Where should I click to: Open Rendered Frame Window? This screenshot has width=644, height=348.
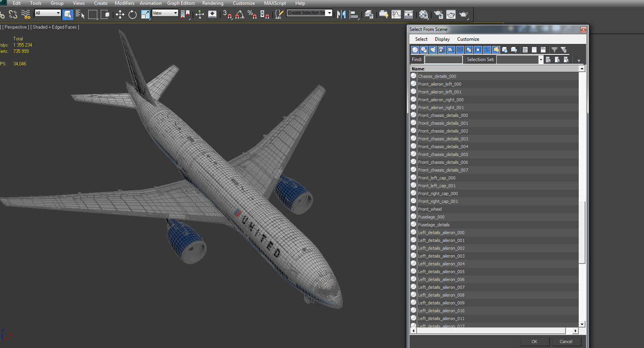click(x=451, y=14)
